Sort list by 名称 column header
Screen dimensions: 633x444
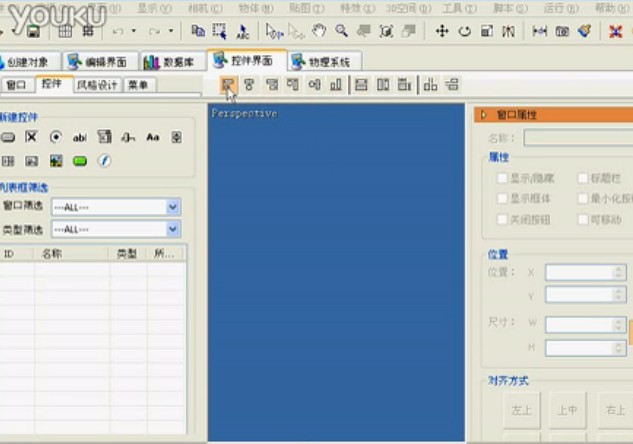click(71, 254)
